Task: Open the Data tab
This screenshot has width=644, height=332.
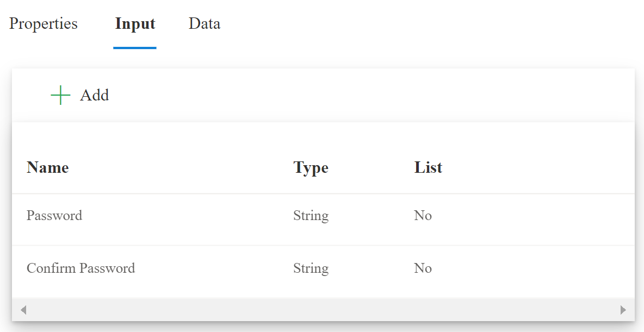Action: tap(205, 24)
